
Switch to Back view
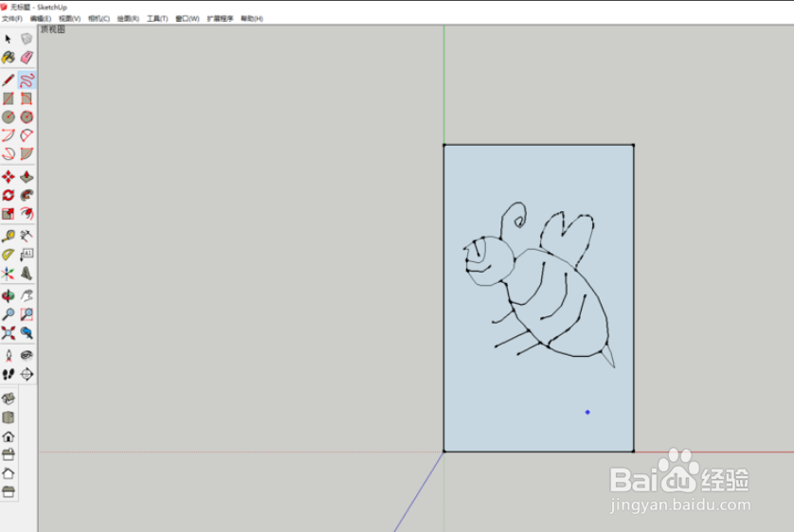[x=9, y=472]
